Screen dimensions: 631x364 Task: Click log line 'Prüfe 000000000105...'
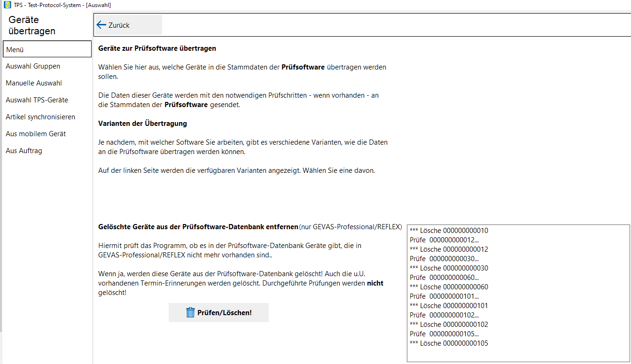click(x=444, y=334)
